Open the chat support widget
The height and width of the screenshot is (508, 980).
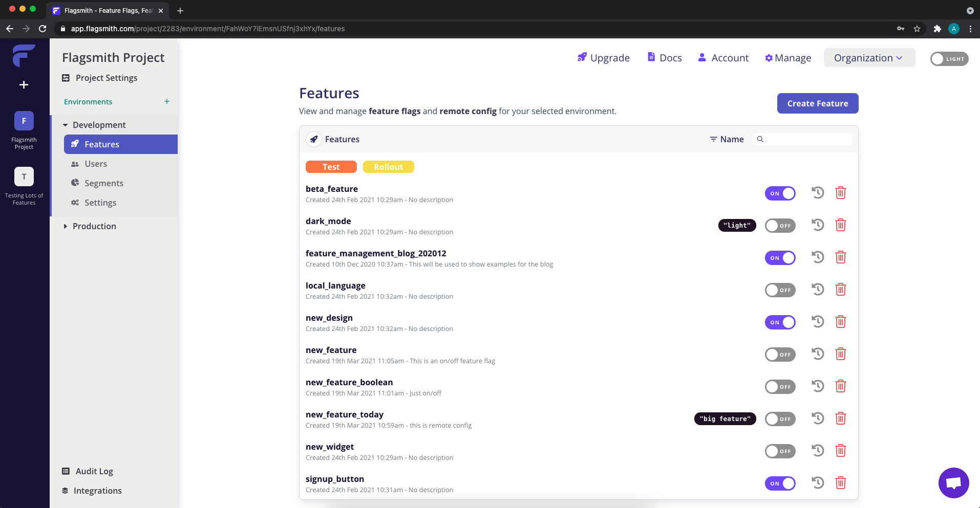coord(953,482)
